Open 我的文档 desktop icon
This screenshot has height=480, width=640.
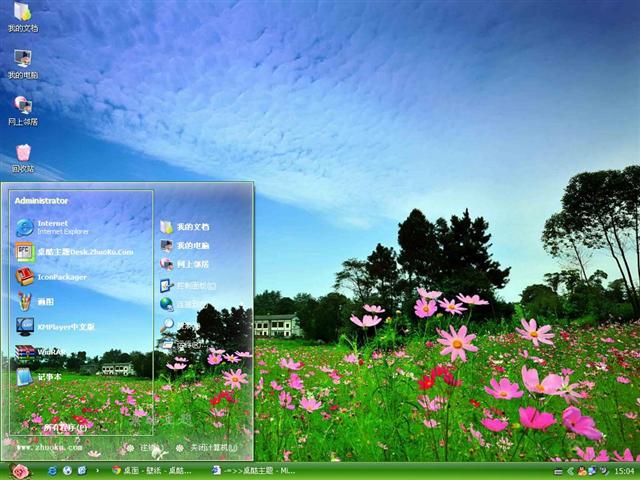pyautogui.click(x=23, y=17)
